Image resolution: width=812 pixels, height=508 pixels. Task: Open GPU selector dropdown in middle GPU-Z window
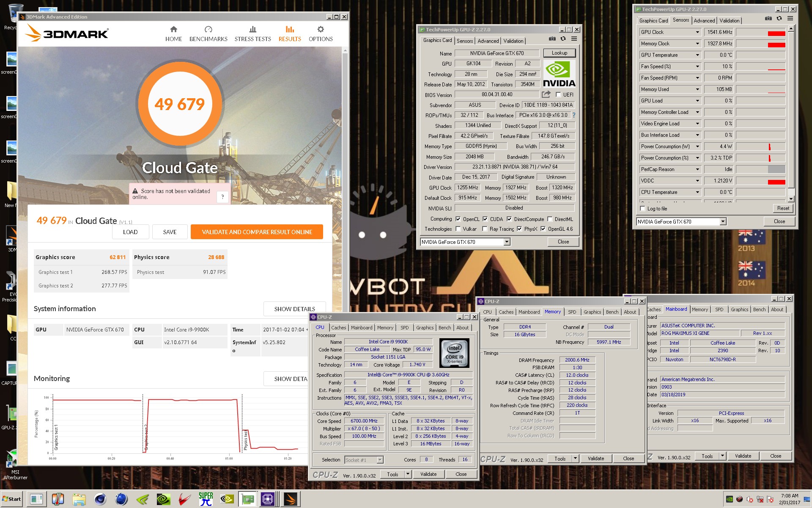[507, 242]
